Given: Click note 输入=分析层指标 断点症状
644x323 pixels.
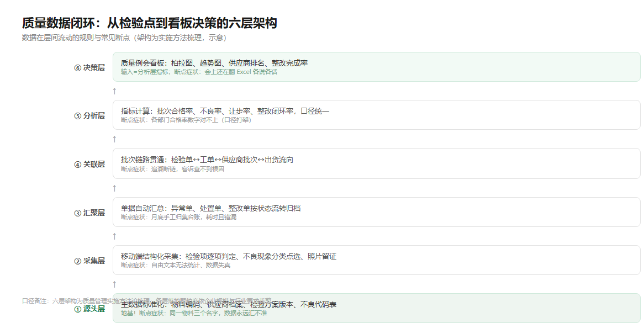Looking at the screenshot, I should pyautogui.click(x=199, y=72).
